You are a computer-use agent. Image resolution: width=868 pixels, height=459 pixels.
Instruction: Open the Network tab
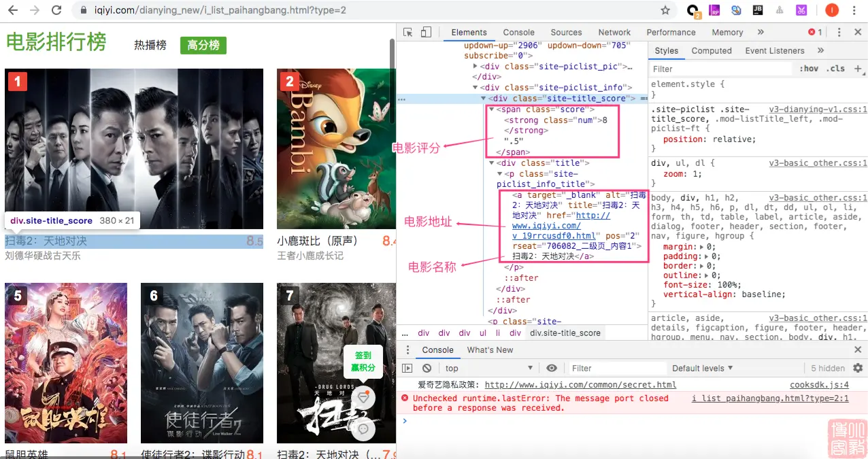tap(614, 32)
